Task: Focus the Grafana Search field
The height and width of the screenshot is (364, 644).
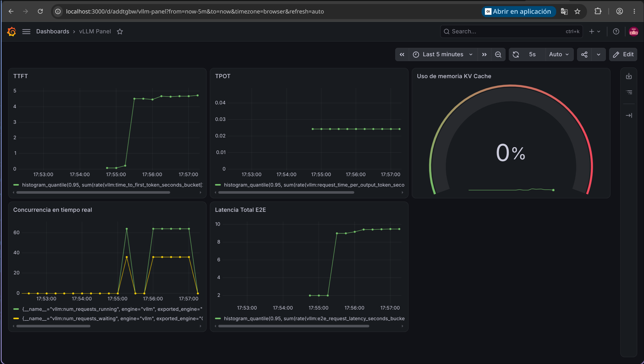Action: [511, 32]
